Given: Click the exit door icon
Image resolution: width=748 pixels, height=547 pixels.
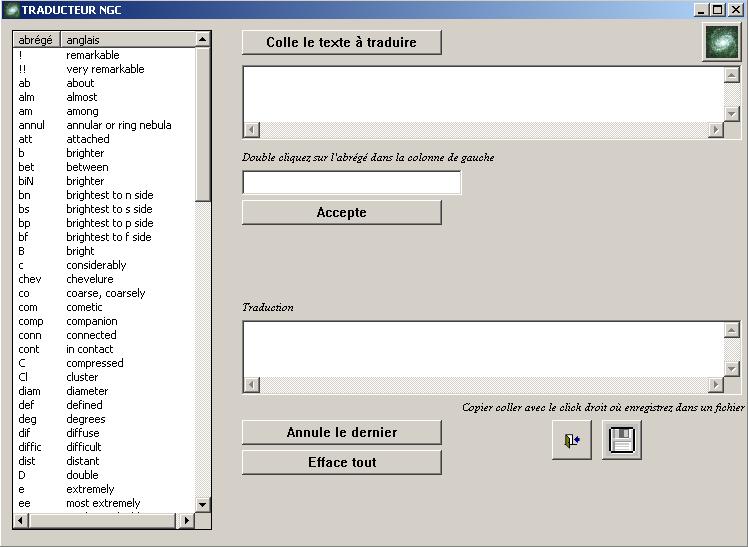Looking at the screenshot, I should [571, 440].
